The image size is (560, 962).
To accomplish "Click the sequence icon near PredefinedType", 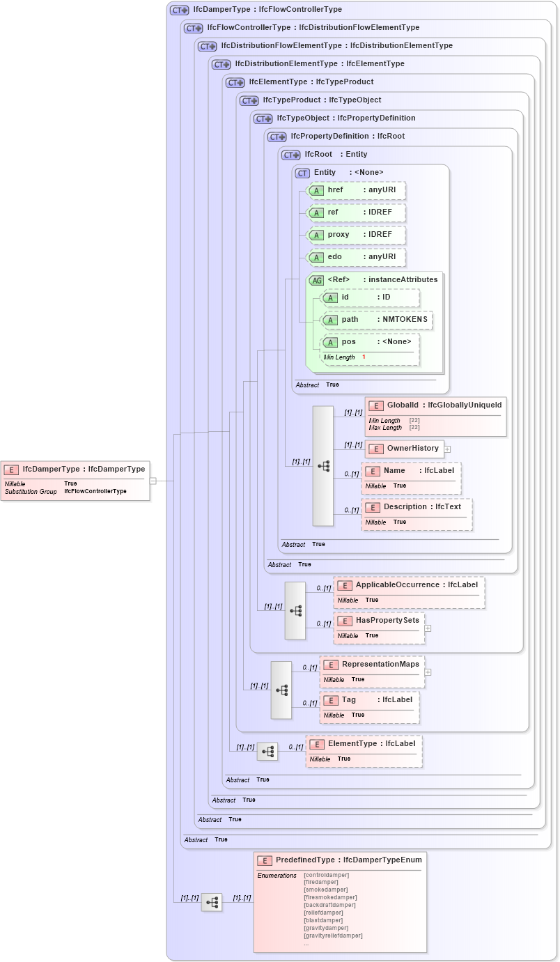I will click(211, 901).
